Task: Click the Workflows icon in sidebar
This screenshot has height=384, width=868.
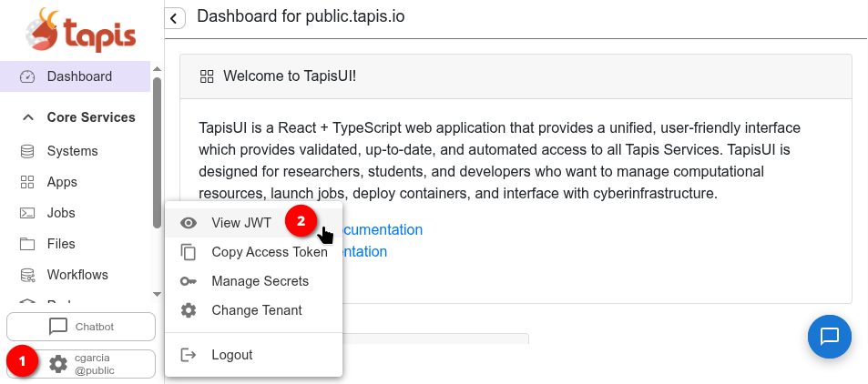Action: pyautogui.click(x=27, y=275)
